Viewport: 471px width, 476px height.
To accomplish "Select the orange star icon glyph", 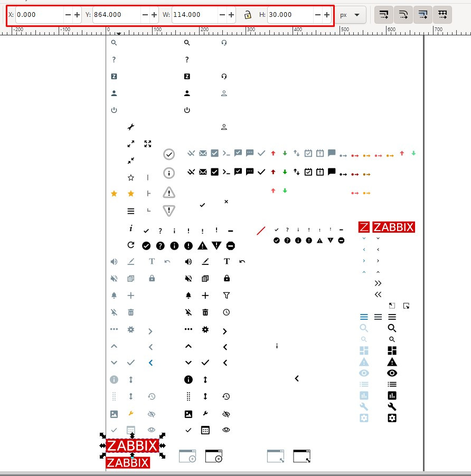I will pyautogui.click(x=114, y=194).
